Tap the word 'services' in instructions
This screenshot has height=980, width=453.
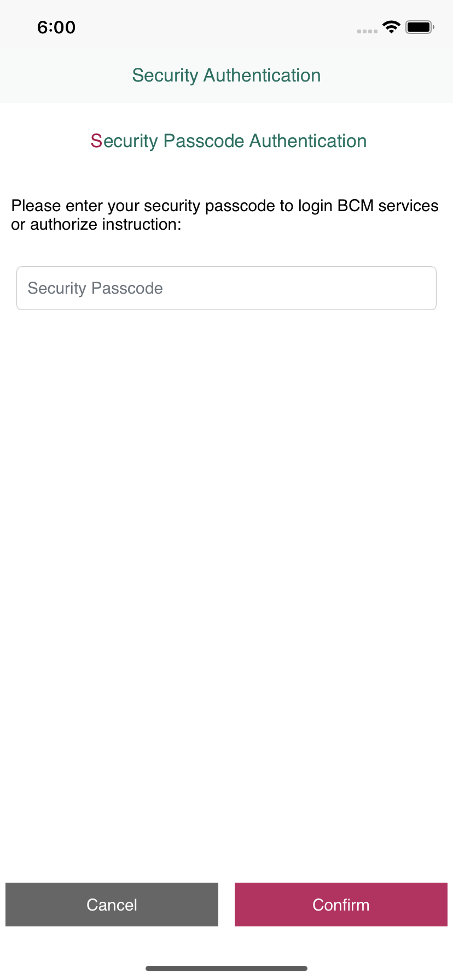tap(408, 206)
